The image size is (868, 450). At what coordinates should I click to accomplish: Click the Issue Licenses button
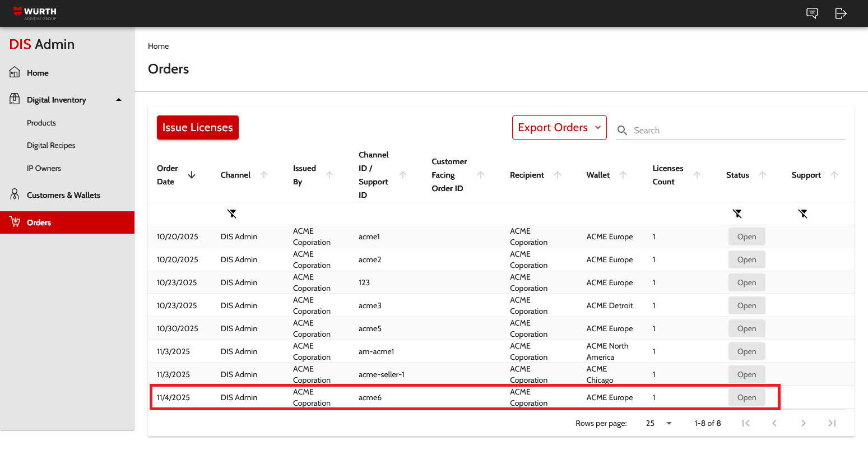point(198,128)
